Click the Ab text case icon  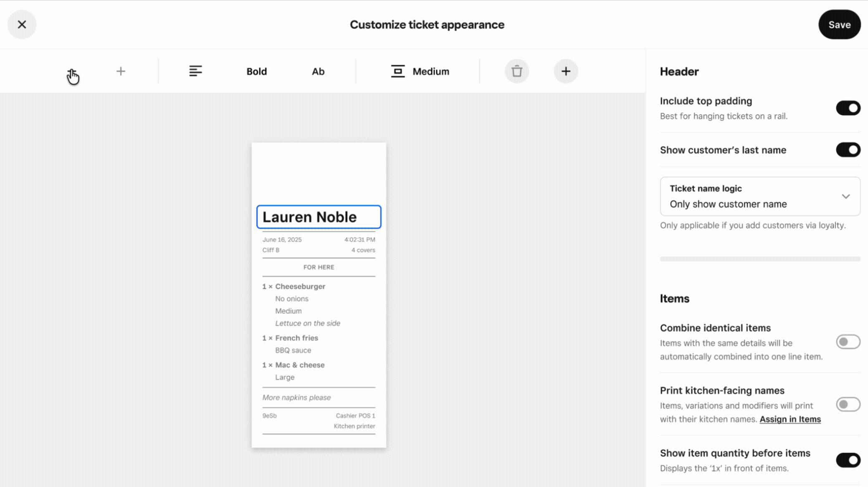point(318,71)
